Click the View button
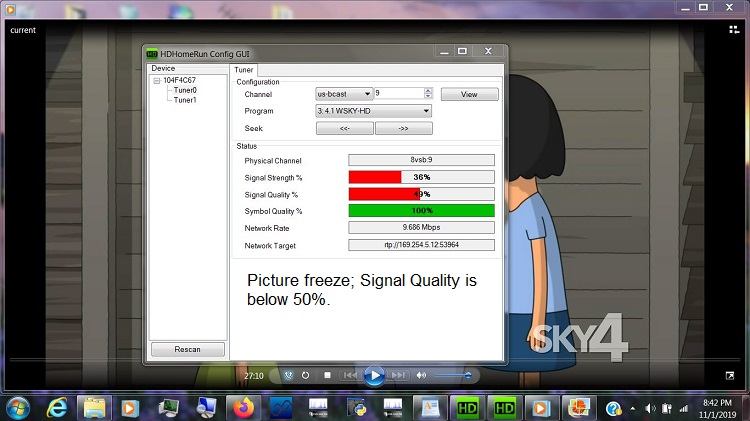The height and width of the screenshot is (421, 750). pyautogui.click(x=469, y=94)
